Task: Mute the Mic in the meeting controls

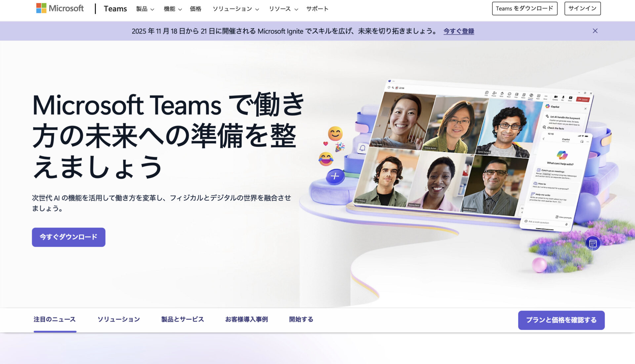Action: 563,97
